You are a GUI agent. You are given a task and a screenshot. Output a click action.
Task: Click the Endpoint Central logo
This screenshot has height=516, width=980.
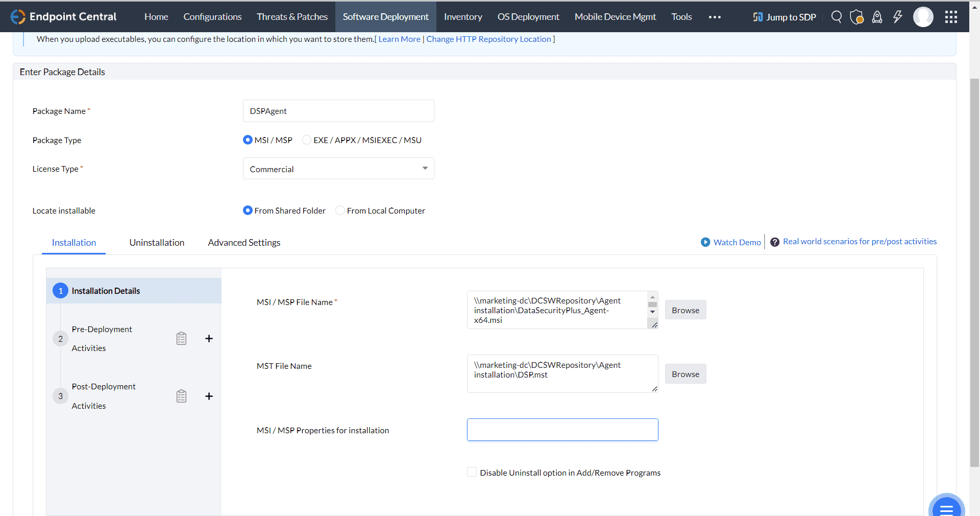coord(63,17)
